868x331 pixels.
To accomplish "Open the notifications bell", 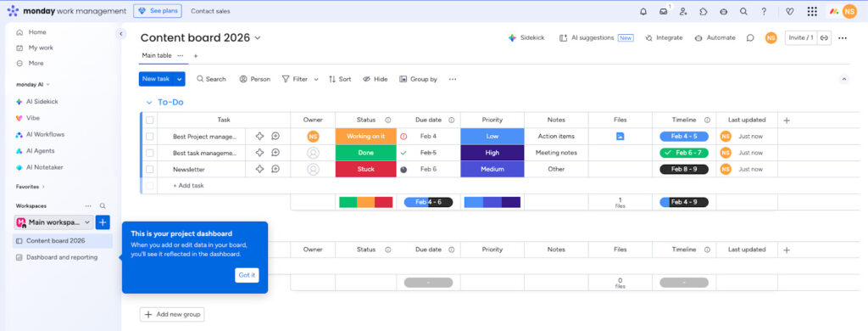I will pos(643,11).
